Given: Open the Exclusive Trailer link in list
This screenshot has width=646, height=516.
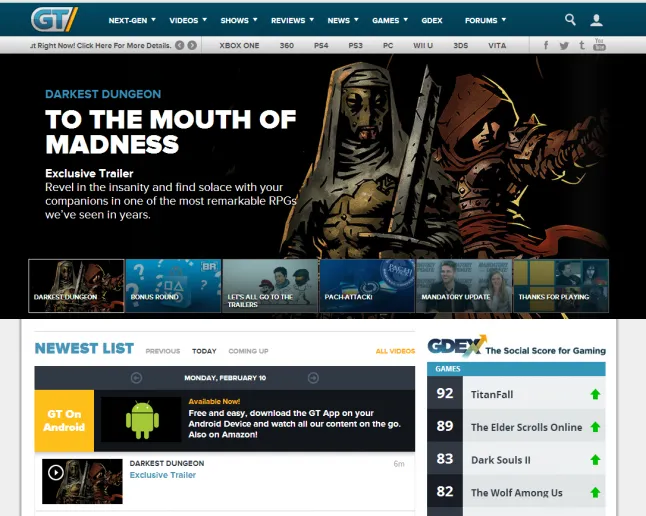Looking at the screenshot, I should 163,475.
